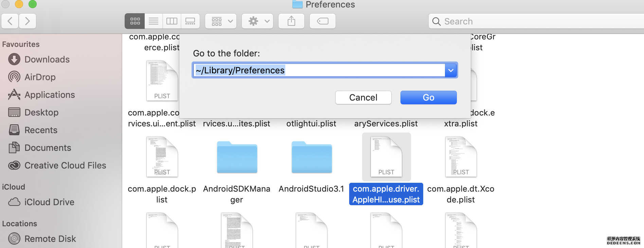Open the Action gear dropdown menu
Screen dimensions: 644x248
point(257,21)
